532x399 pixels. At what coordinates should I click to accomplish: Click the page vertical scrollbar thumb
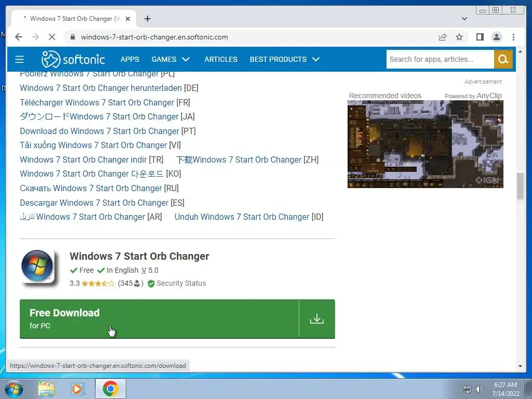click(520, 186)
